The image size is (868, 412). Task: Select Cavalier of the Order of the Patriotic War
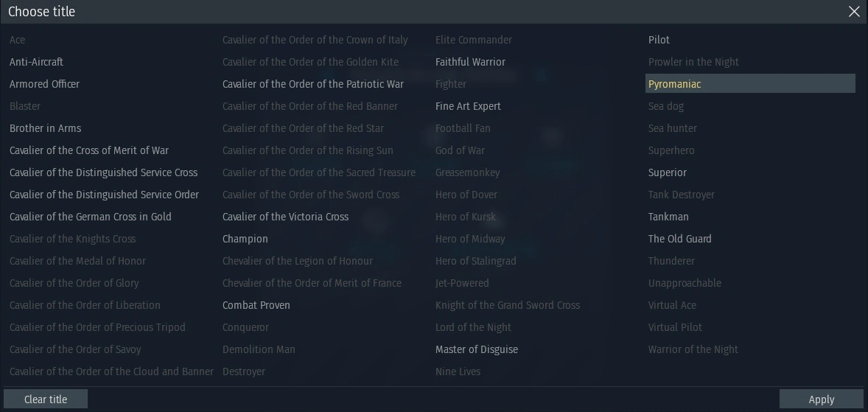[312, 84]
